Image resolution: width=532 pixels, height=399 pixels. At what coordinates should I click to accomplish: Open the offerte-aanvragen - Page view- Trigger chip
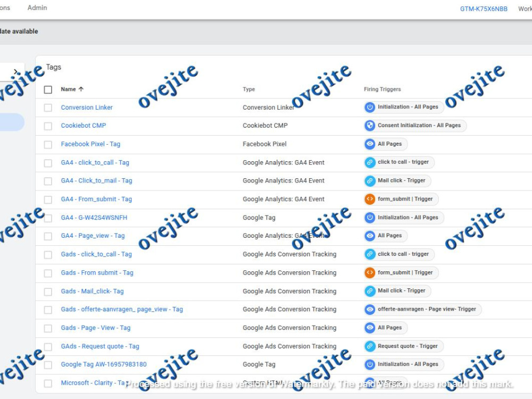[x=423, y=309]
